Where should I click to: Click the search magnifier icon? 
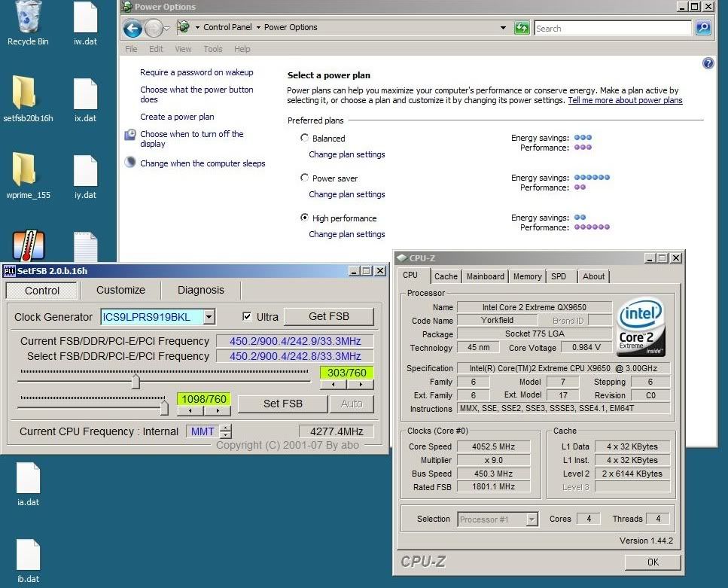[703, 28]
